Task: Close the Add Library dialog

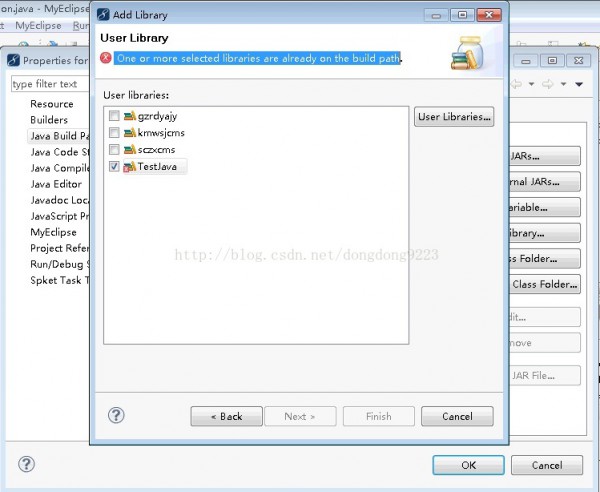Action: [x=489, y=15]
